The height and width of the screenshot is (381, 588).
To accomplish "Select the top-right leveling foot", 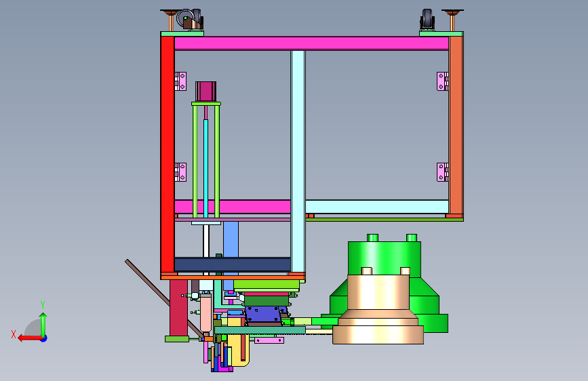I will point(452,20).
